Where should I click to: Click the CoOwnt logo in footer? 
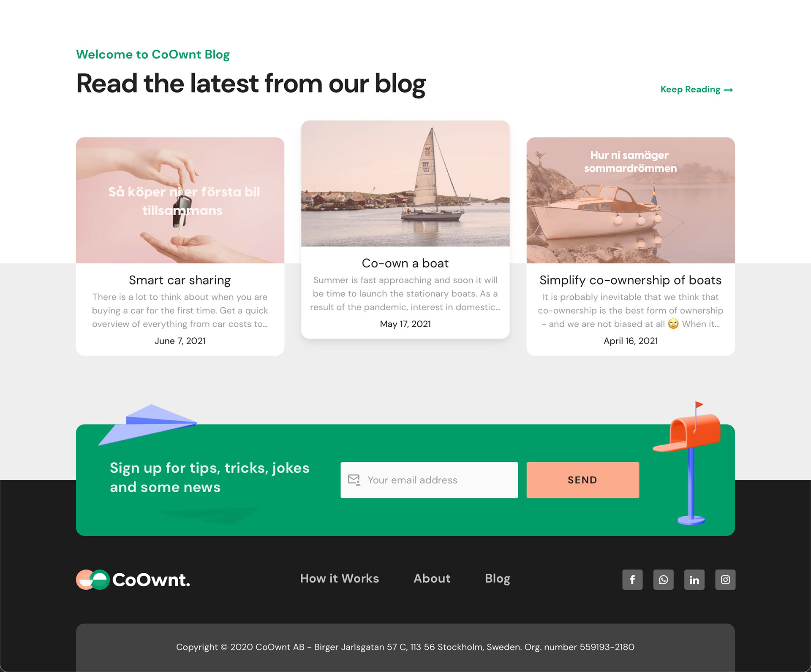click(x=133, y=580)
